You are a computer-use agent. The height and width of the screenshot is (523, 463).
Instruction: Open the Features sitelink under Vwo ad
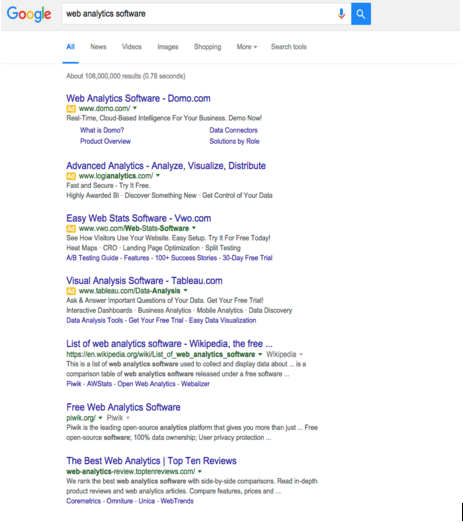(x=136, y=258)
